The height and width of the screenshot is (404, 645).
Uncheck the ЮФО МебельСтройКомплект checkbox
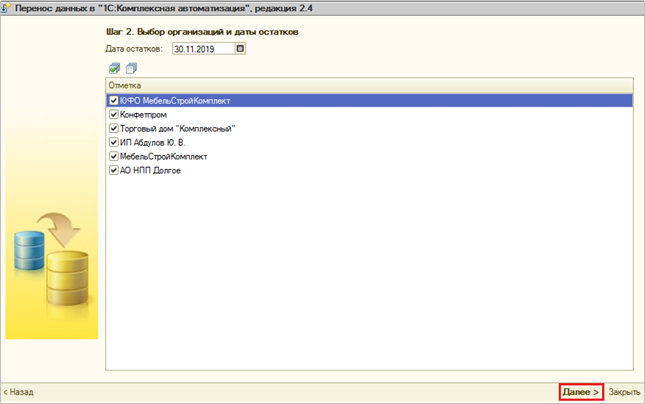point(113,101)
